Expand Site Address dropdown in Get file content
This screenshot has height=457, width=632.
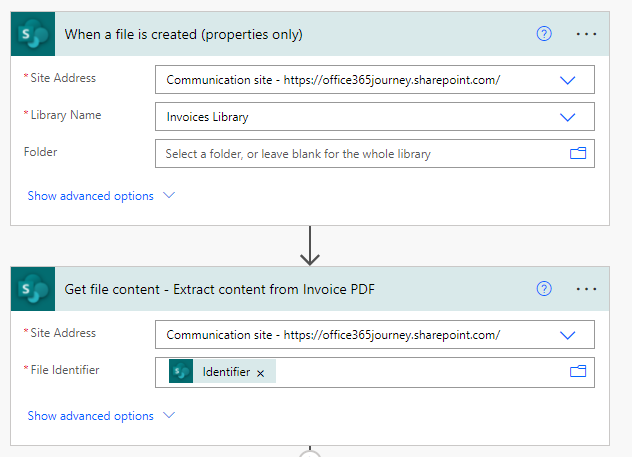(568, 335)
